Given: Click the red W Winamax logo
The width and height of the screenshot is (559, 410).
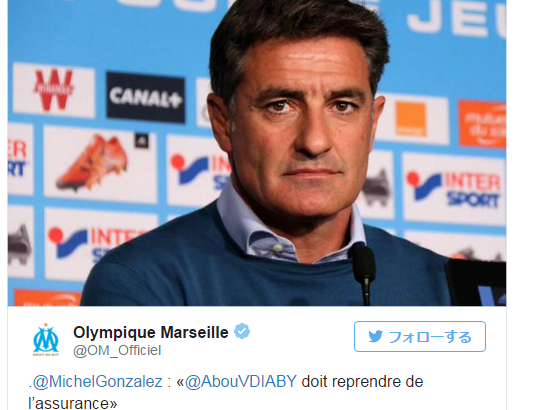Looking at the screenshot, I should click(x=54, y=90).
